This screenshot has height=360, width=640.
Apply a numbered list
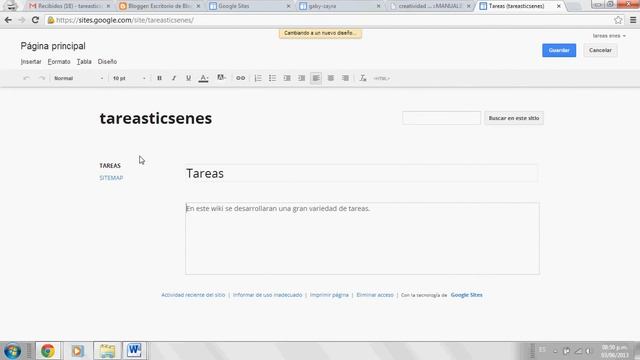[258, 78]
